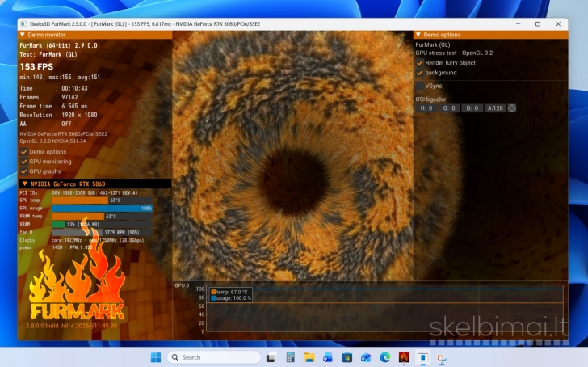588x367 pixels.
Task: Select the A:128 alpha value field
Action: [495, 108]
